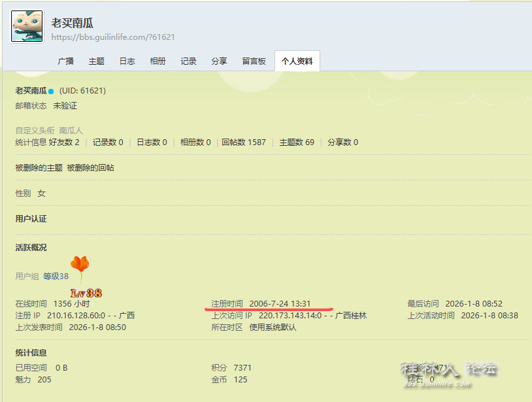Screen dimensions: 532x402
Task: Switch to the 主题 tab
Action: point(96,61)
